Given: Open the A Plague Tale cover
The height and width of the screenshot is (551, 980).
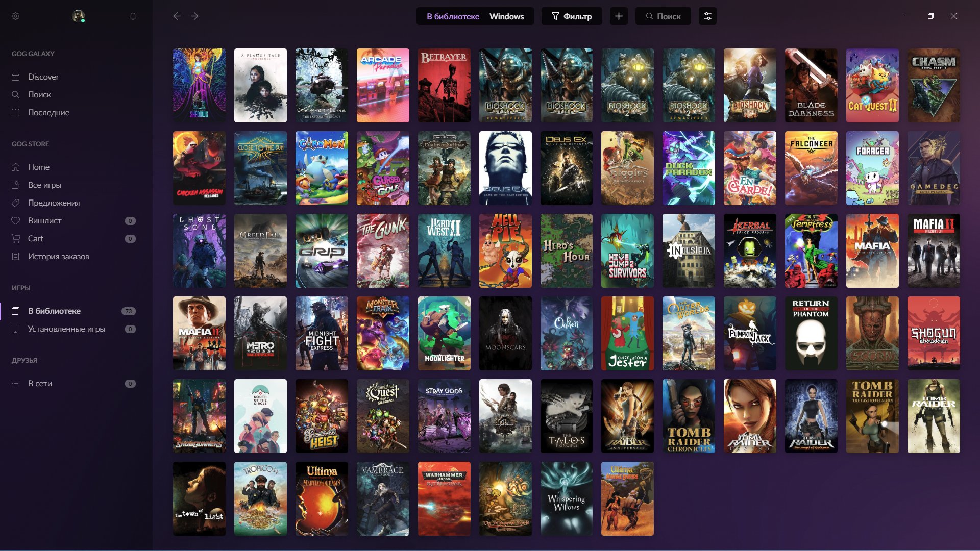Looking at the screenshot, I should click(x=260, y=85).
